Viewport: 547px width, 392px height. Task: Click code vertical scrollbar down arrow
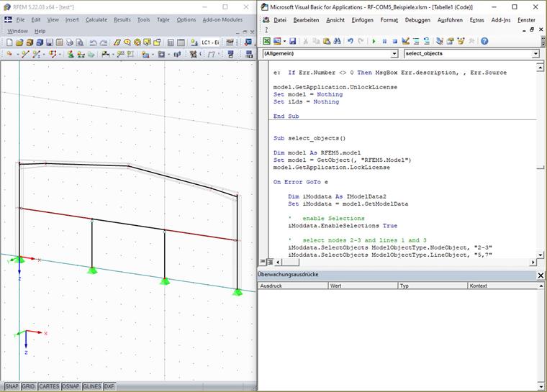(541, 255)
